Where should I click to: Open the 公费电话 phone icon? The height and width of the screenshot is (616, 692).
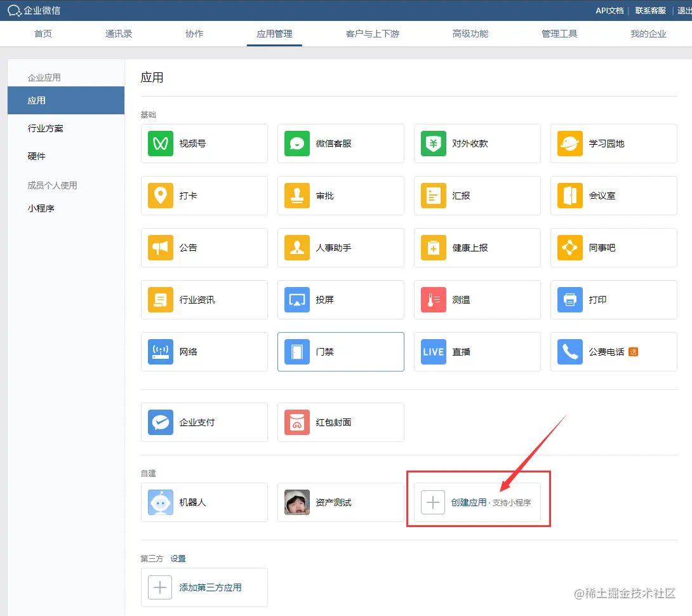[x=569, y=352]
